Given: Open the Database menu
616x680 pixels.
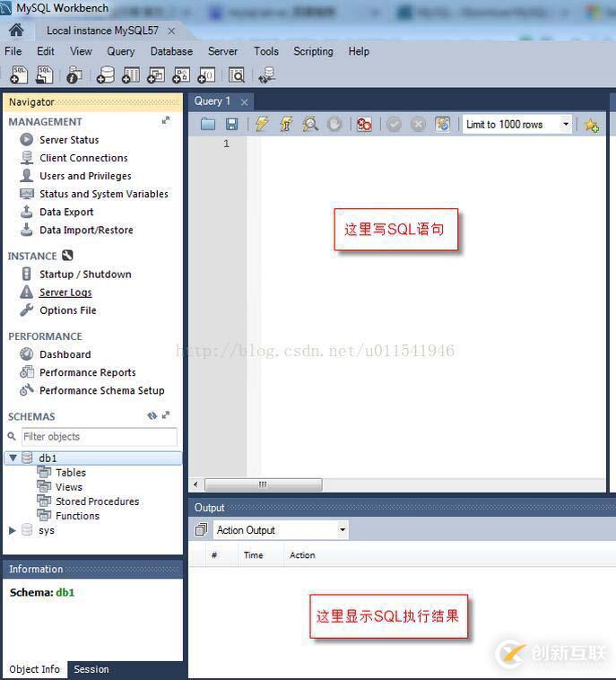Looking at the screenshot, I should pyautogui.click(x=171, y=51).
